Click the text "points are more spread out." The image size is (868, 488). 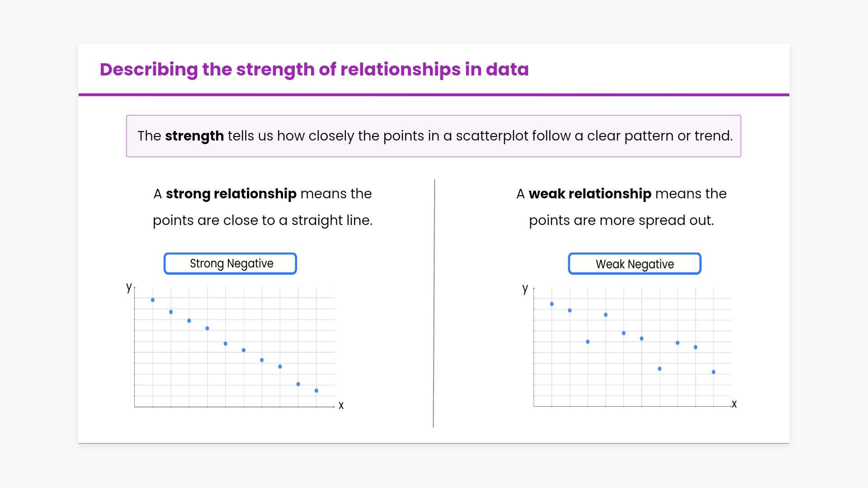(621, 221)
